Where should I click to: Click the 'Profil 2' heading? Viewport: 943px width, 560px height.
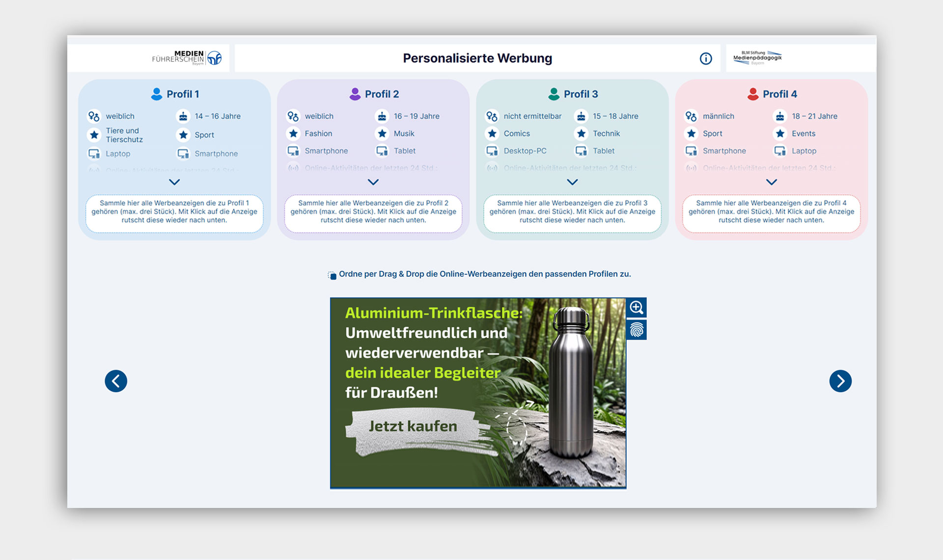(x=382, y=94)
